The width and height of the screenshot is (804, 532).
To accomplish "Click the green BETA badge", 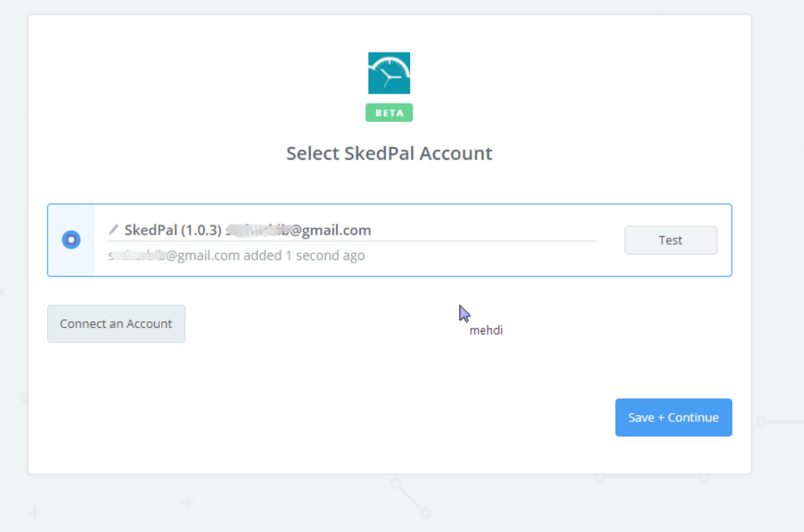I will [x=389, y=113].
